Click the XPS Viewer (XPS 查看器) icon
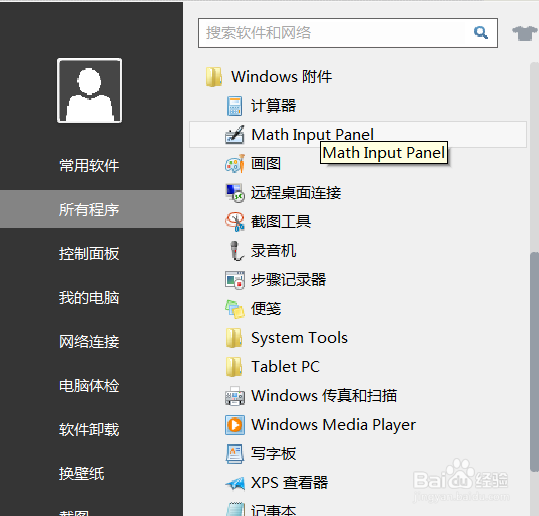Viewport: 539px width, 516px height. 235,483
